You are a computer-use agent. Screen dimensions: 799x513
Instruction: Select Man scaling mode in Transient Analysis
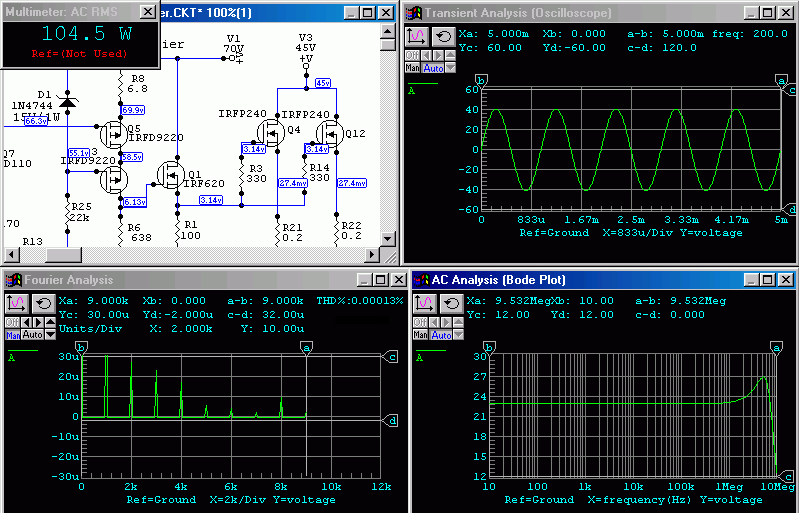(413, 68)
